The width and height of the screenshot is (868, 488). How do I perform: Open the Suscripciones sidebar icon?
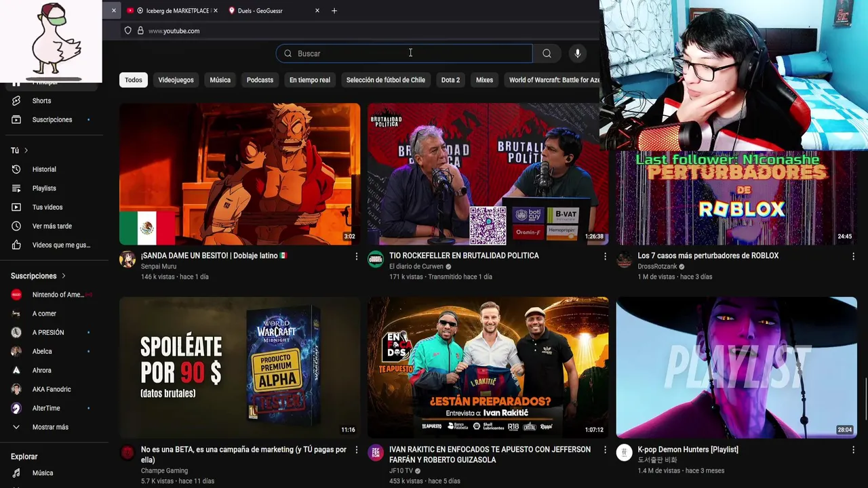coord(17,119)
